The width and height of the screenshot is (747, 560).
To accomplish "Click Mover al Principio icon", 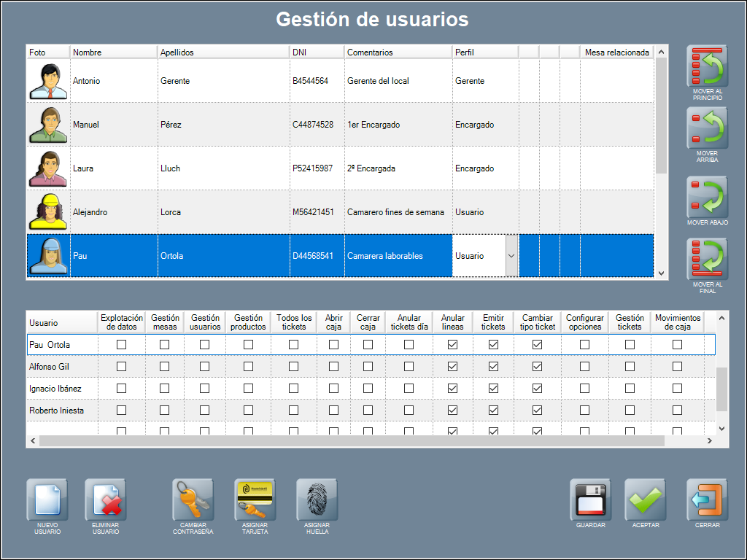I will click(708, 67).
